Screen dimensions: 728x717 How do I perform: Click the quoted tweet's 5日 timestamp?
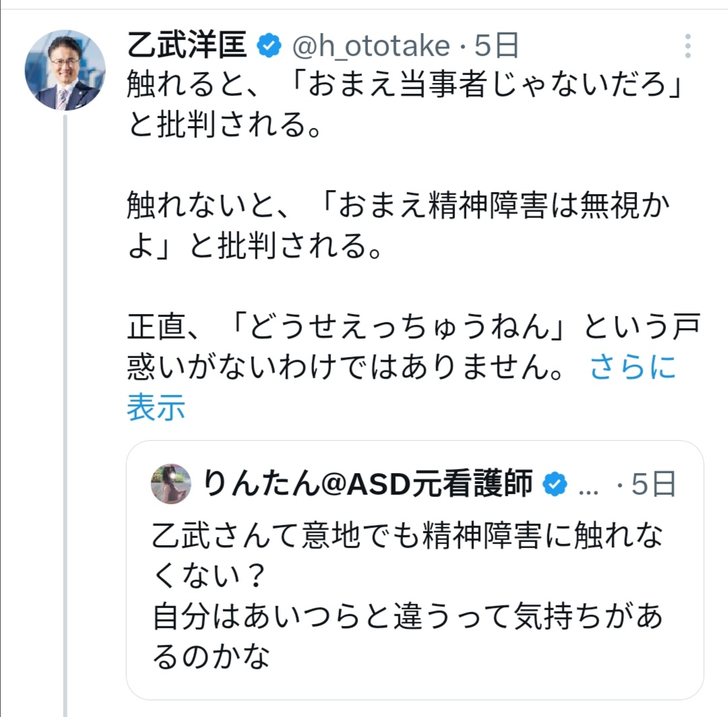pos(653,484)
